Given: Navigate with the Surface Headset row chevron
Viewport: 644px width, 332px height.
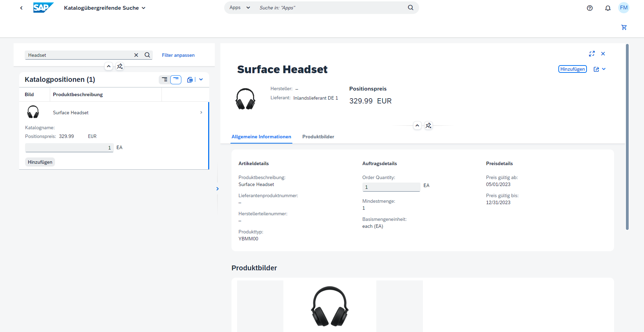Looking at the screenshot, I should tap(201, 112).
